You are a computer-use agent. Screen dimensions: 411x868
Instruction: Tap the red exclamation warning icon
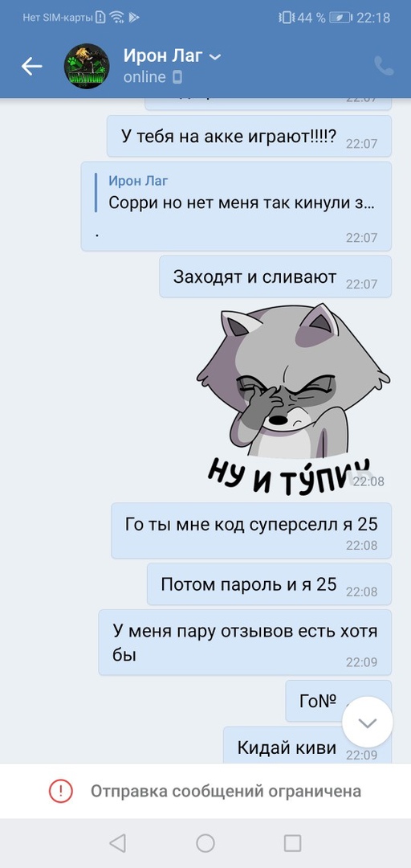pyautogui.click(x=60, y=791)
